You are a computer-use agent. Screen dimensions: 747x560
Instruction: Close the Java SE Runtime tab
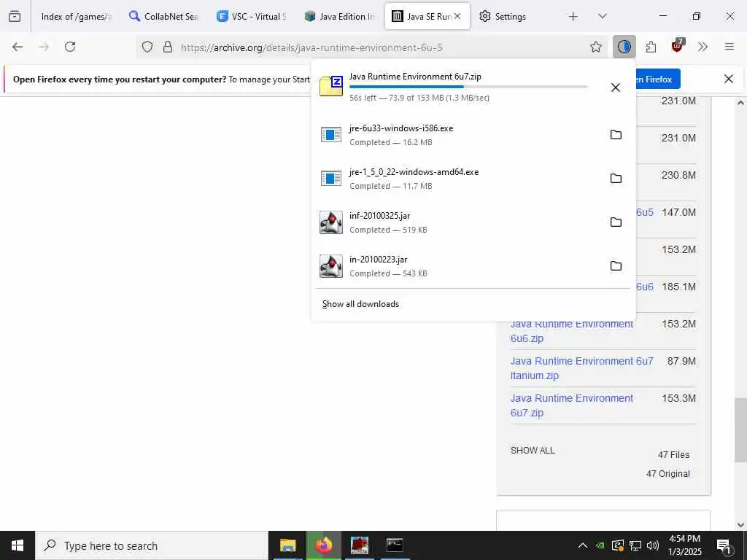click(x=457, y=16)
